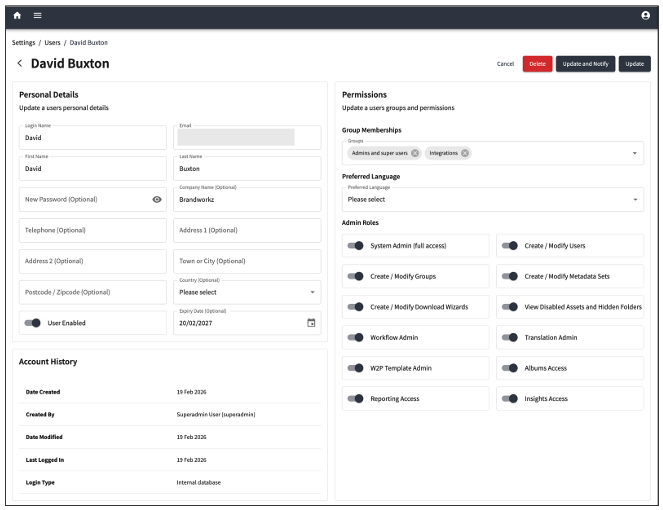This screenshot has width=663, height=510.
Task: Open the Preferred Language dropdown
Action: [x=493, y=200]
